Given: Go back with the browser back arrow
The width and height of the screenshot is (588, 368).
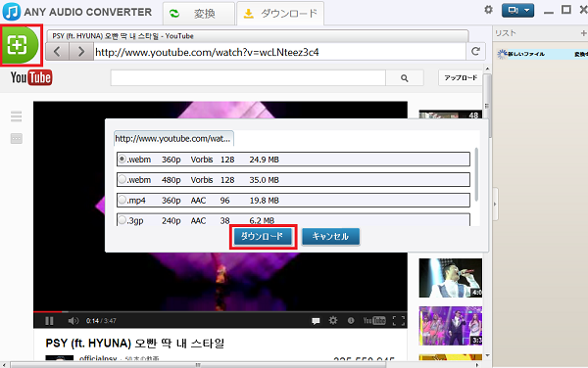Looking at the screenshot, I should pos(57,51).
